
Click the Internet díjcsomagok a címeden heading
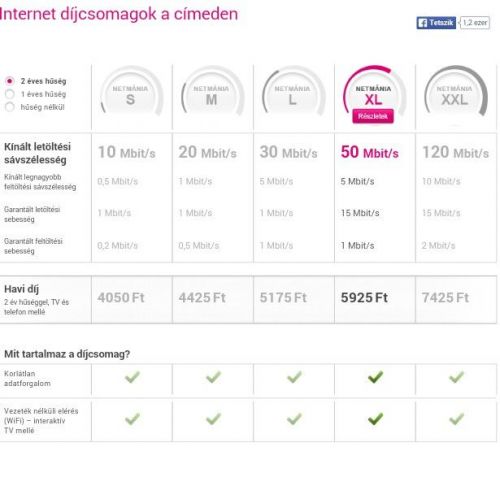coord(119,14)
